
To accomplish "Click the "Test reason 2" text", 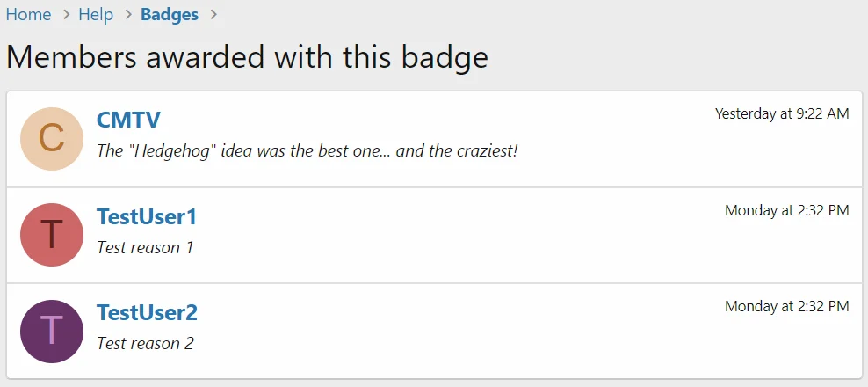I will click(x=145, y=343).
